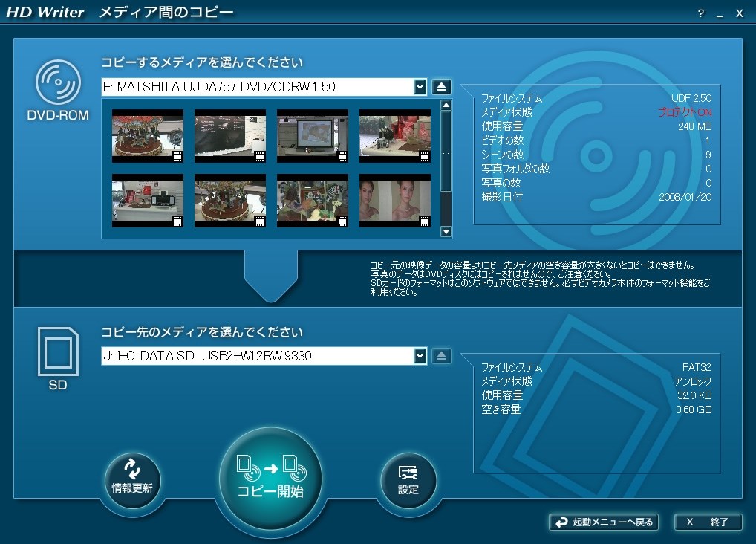Viewport: 756px width, 544px height.
Task: Click the 空き容量 free space label
Action: click(x=501, y=409)
